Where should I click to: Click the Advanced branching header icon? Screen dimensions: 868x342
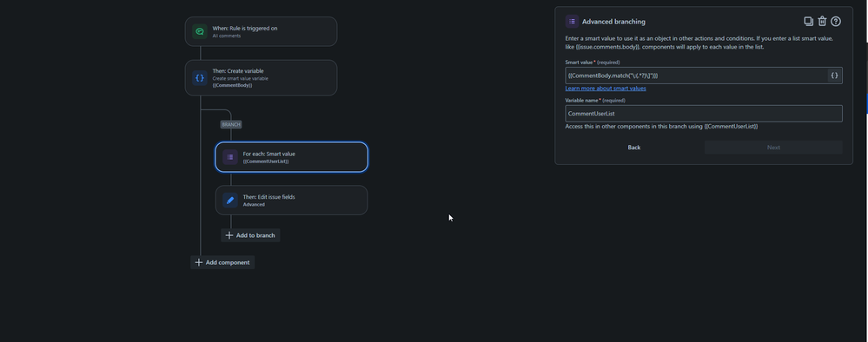[x=572, y=22]
